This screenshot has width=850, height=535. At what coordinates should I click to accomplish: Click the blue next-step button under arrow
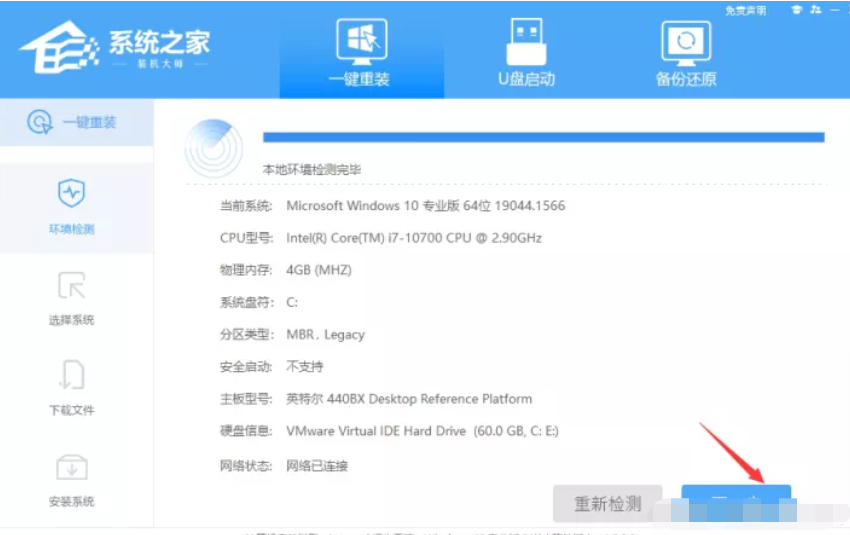736,503
